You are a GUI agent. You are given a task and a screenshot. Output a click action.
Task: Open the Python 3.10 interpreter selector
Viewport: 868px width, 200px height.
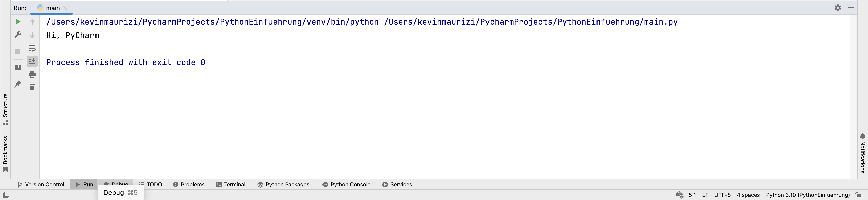point(807,195)
